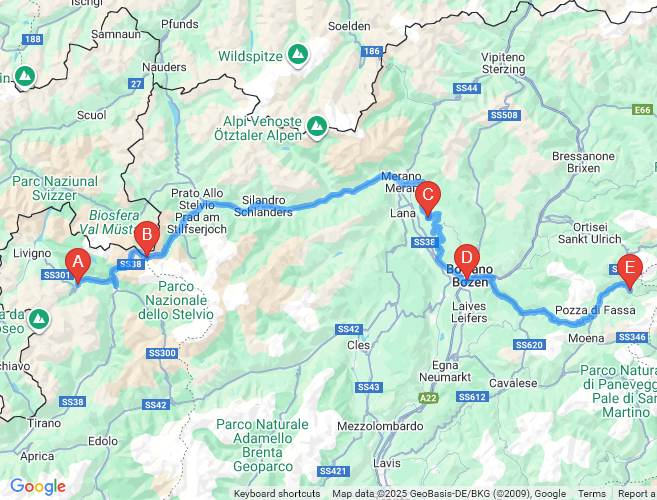
Task: Click the mountain icon below road 188
Action: point(25,76)
